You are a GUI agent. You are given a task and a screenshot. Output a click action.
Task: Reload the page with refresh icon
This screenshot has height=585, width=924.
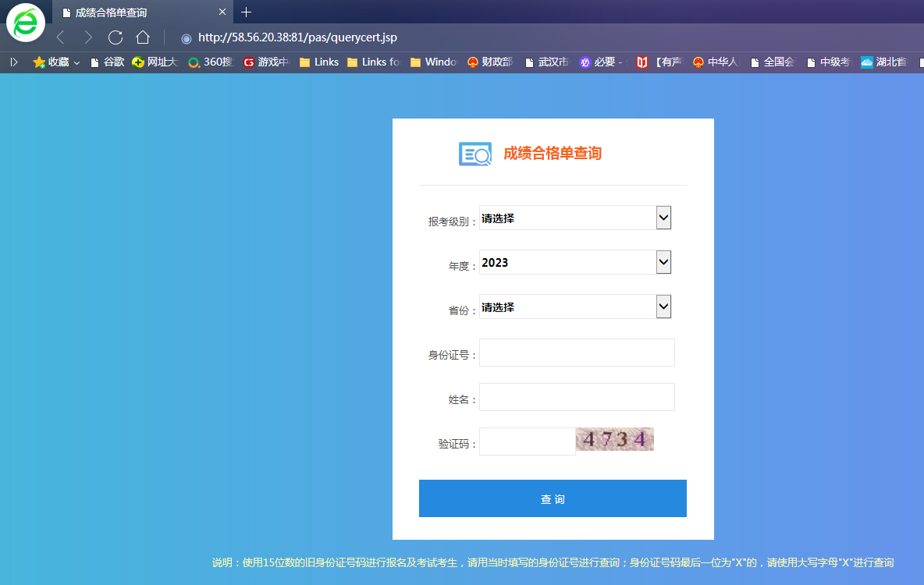click(x=115, y=37)
